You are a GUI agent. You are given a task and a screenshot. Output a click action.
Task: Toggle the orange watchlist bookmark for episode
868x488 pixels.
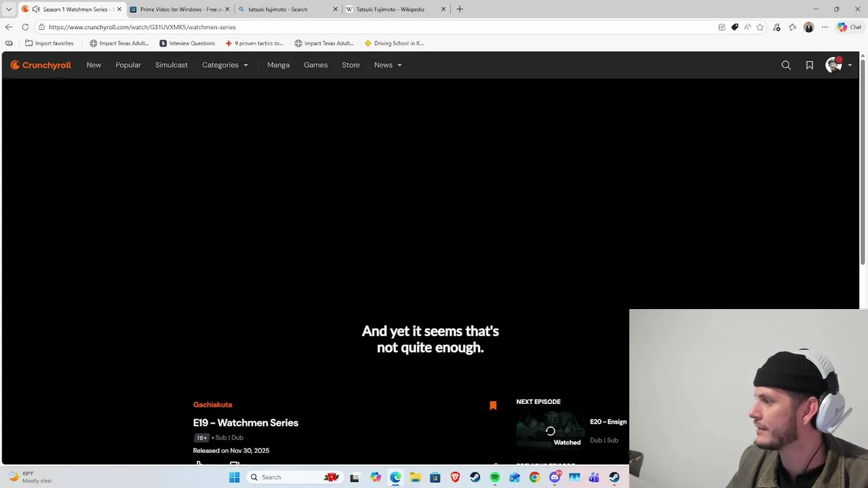[x=493, y=405]
